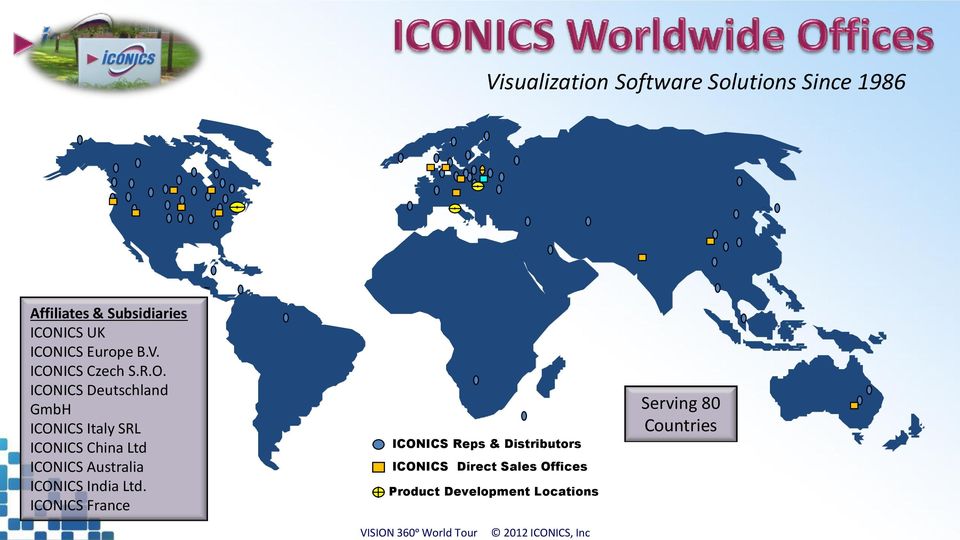This screenshot has width=960, height=540.
Task: Select 'ICONICS France' entry
Action: pos(80,505)
